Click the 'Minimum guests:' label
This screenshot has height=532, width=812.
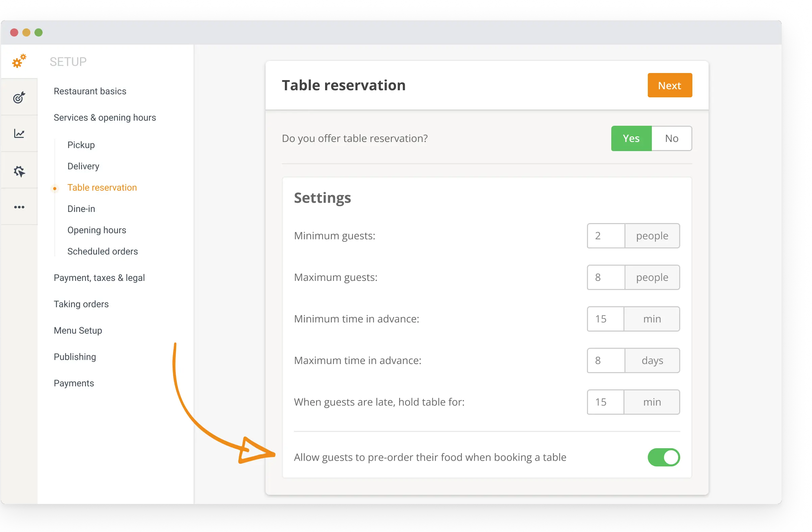tap(335, 236)
